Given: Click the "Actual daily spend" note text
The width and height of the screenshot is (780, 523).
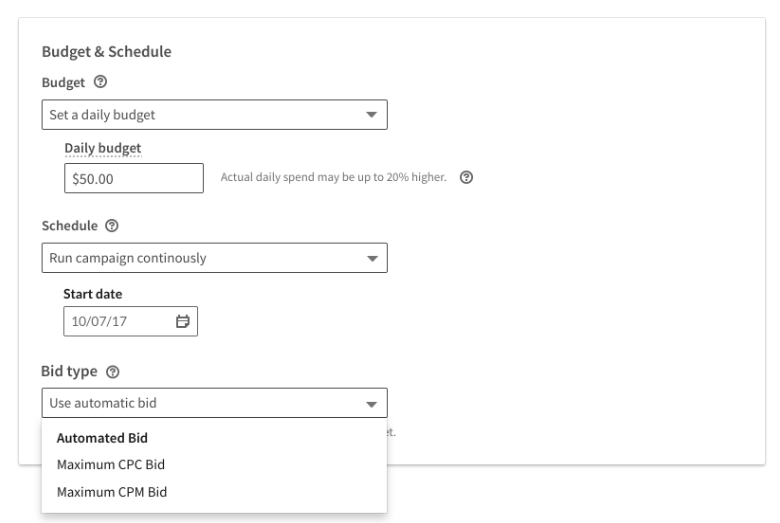Looking at the screenshot, I should [x=332, y=179].
